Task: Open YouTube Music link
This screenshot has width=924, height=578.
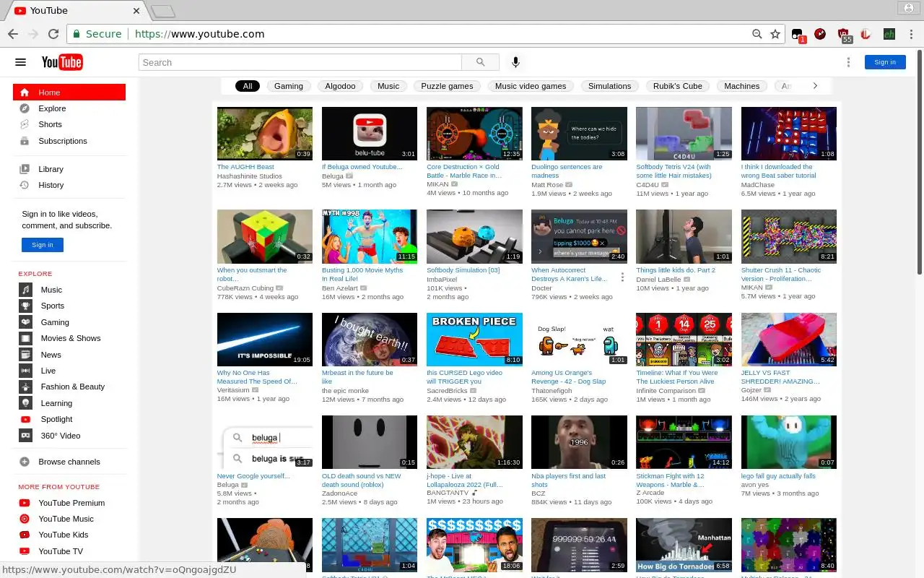Action: point(69,519)
